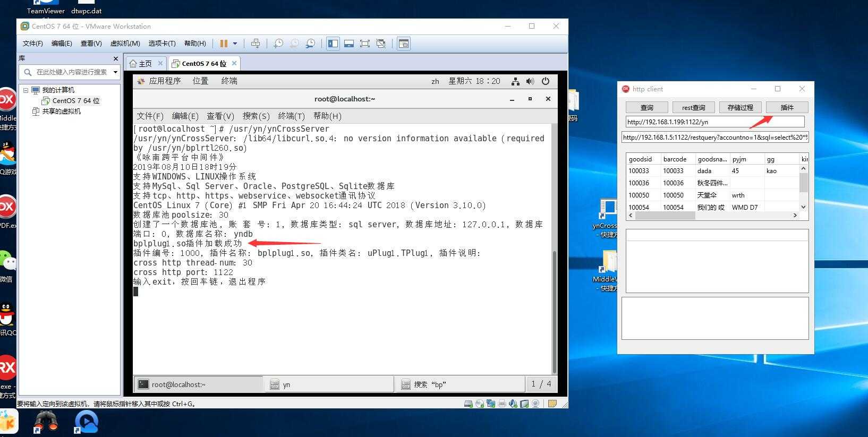
Task: Click the network status icon in CentOS bar
Action: (515, 81)
